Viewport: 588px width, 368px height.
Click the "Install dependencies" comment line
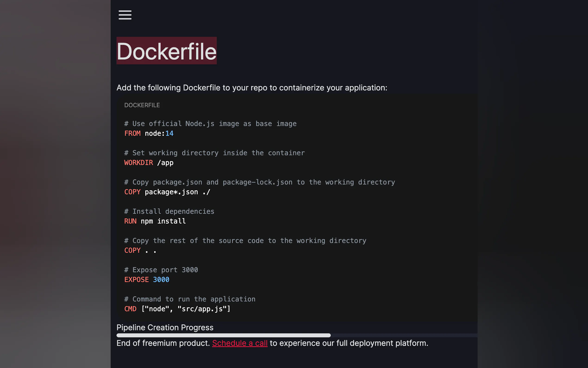[x=169, y=211]
